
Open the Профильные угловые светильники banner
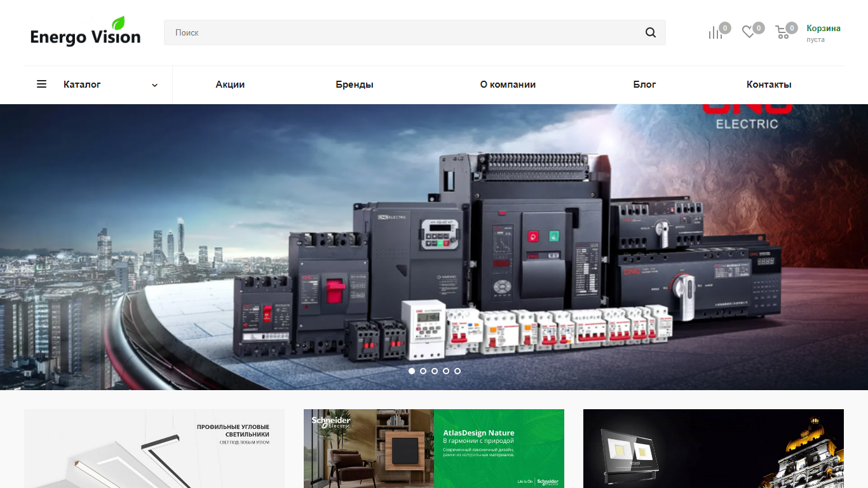pyautogui.click(x=154, y=449)
